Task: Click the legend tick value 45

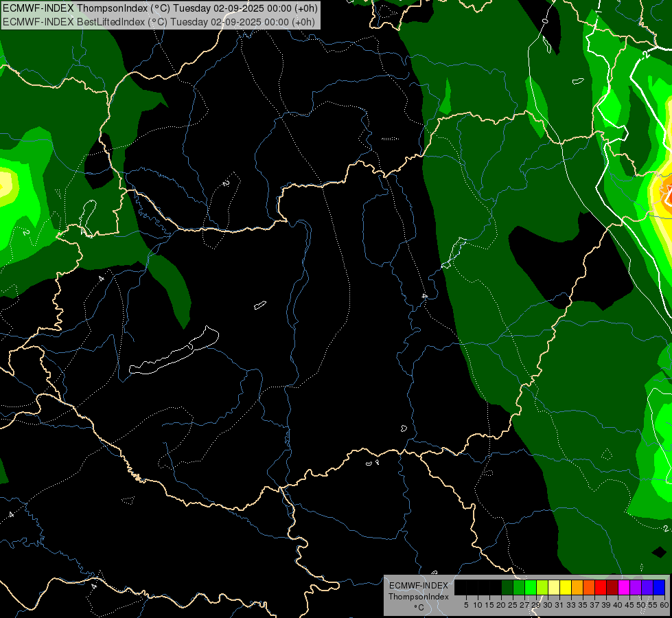Action: point(629,605)
